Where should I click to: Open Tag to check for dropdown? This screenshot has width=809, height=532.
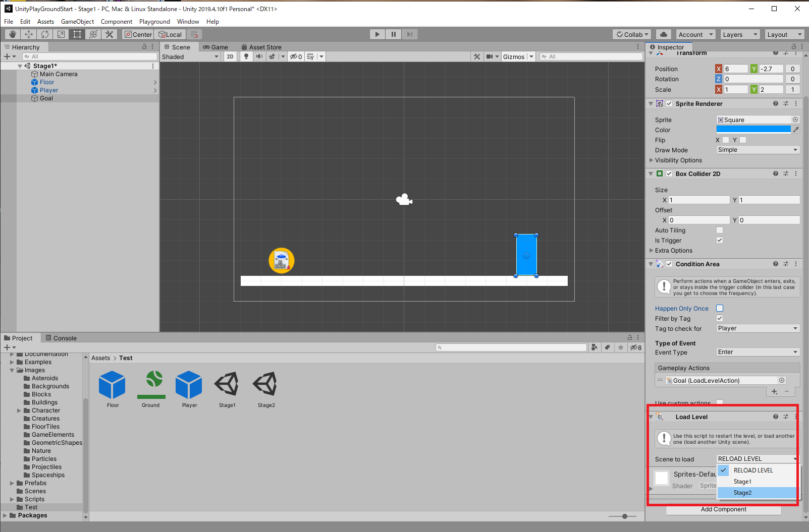pyautogui.click(x=758, y=328)
